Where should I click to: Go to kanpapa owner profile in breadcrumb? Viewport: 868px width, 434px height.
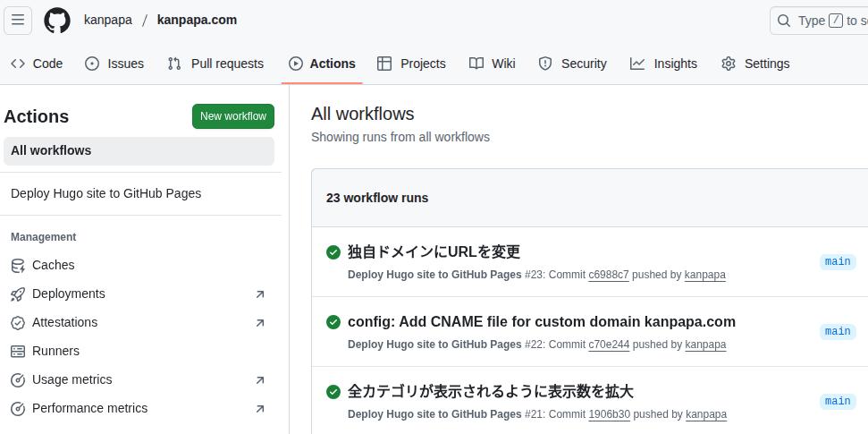tap(108, 20)
